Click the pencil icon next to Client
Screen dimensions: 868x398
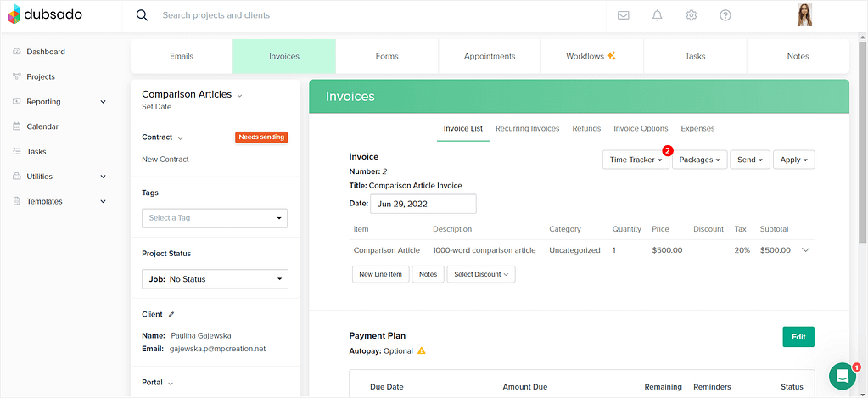click(171, 314)
